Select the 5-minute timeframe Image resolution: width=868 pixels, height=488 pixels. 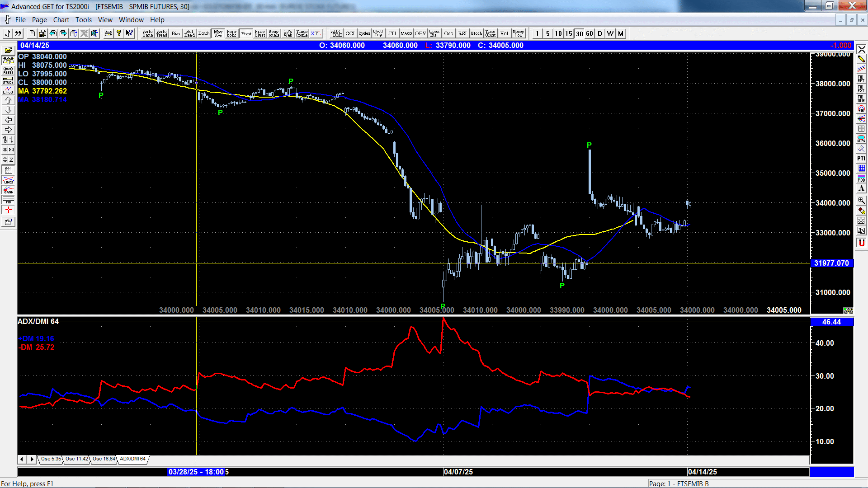tap(547, 33)
